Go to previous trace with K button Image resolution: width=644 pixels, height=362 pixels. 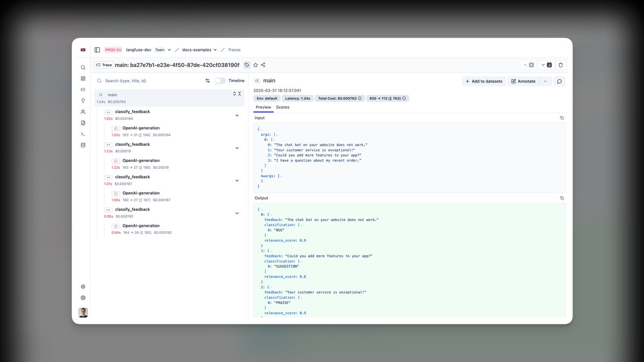click(x=529, y=65)
